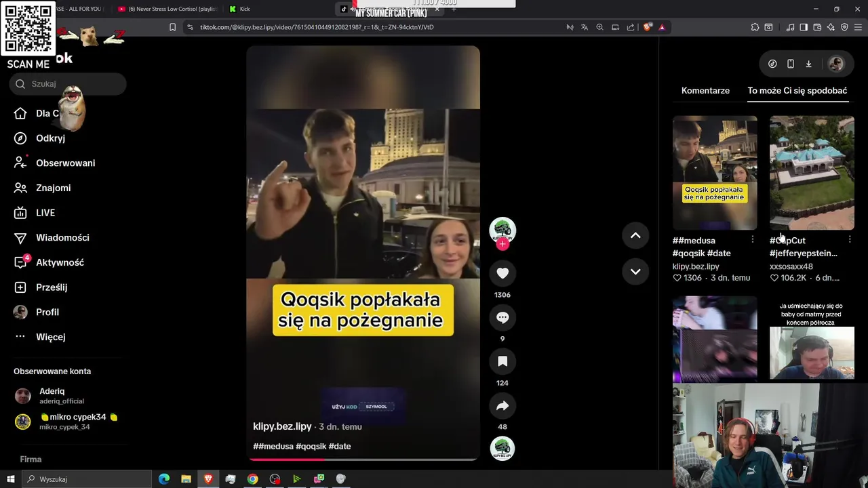Open options dots for #medusa recommended video
868x488 pixels.
[x=752, y=239]
